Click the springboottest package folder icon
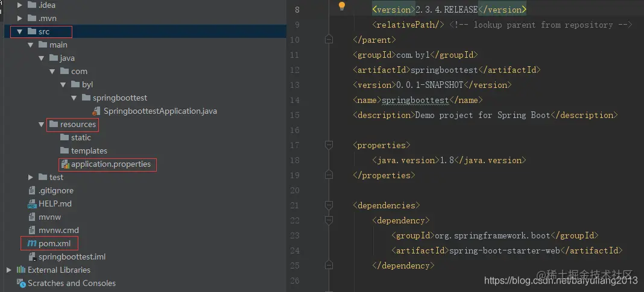Viewport: 644px width, 292px height. [86, 98]
